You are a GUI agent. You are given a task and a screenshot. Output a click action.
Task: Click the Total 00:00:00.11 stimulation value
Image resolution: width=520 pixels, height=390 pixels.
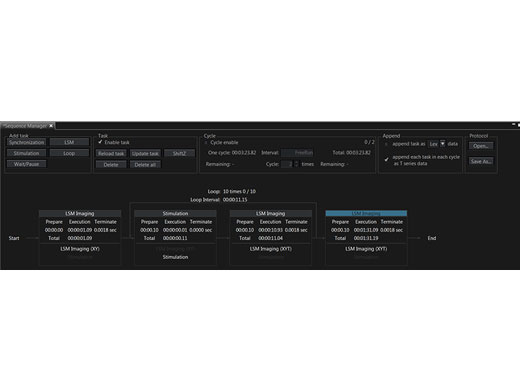[175, 238]
